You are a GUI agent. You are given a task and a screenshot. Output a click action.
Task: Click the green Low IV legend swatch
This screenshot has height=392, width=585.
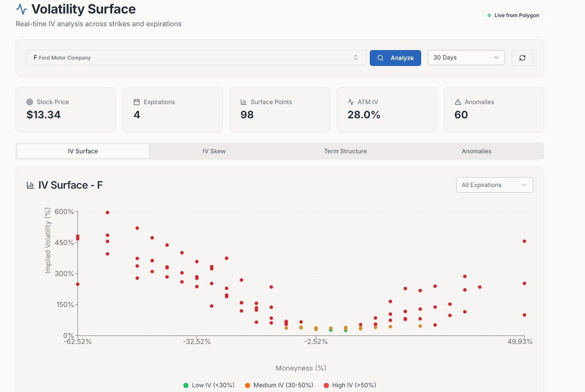tap(186, 385)
